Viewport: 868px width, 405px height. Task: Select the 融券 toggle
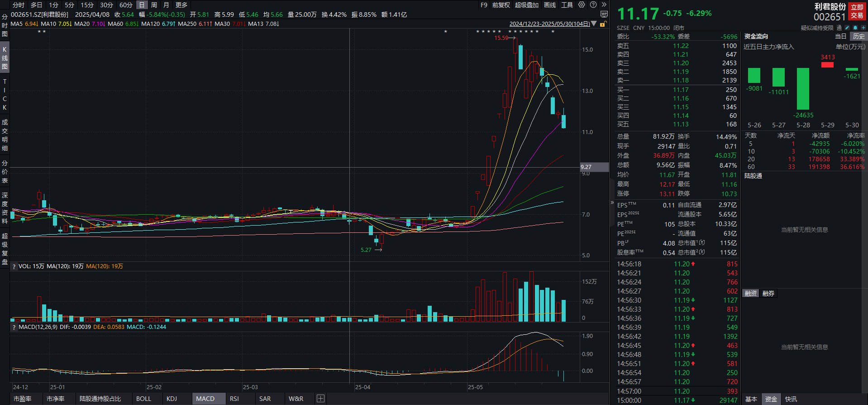[768, 294]
